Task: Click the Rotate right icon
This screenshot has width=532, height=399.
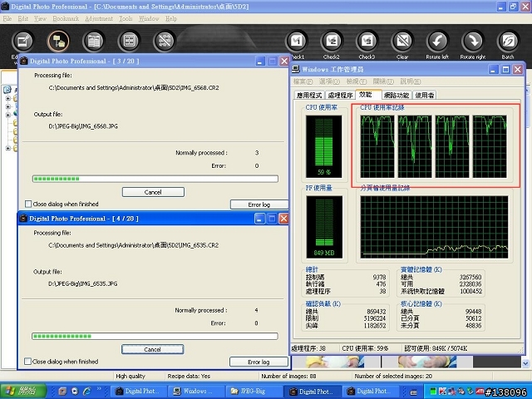Action: [x=473, y=42]
